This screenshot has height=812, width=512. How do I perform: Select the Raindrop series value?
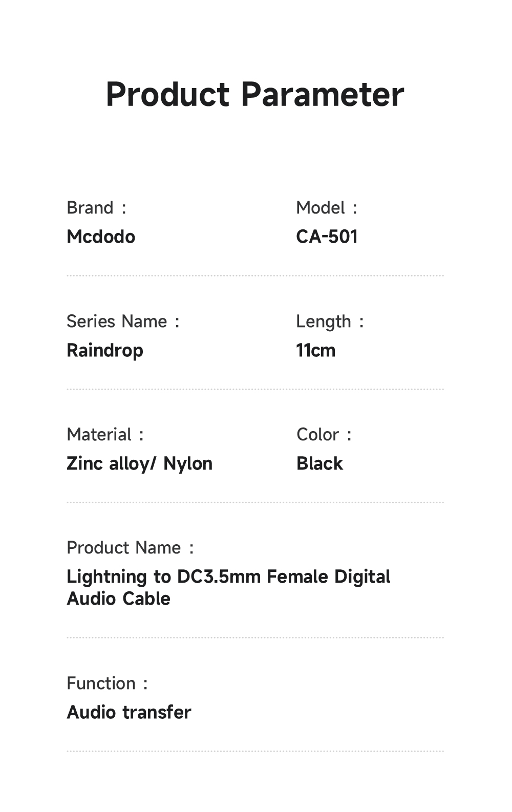(x=105, y=351)
